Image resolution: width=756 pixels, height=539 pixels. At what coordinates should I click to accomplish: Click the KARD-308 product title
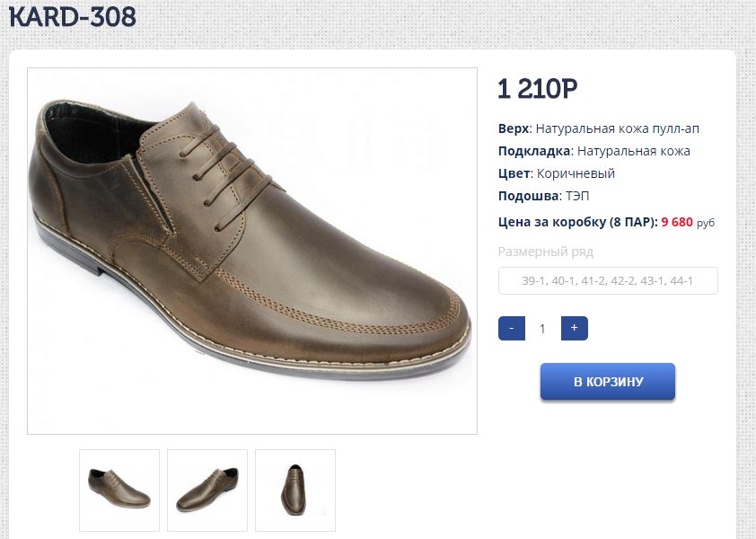(x=73, y=16)
